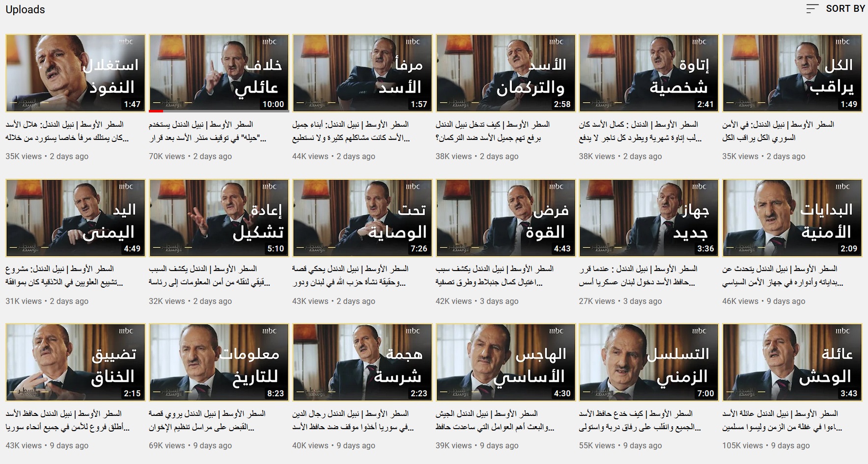
Task: Play the 2:41 duration video
Action: pos(649,73)
